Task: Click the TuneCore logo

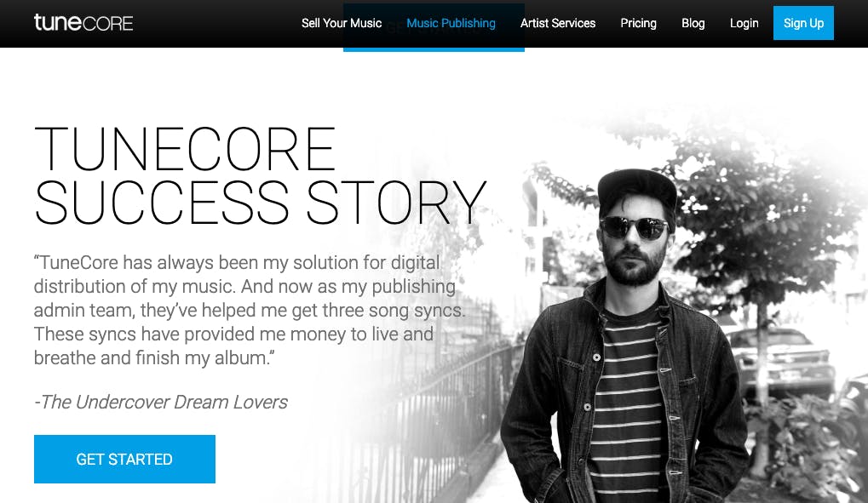Action: (x=83, y=23)
